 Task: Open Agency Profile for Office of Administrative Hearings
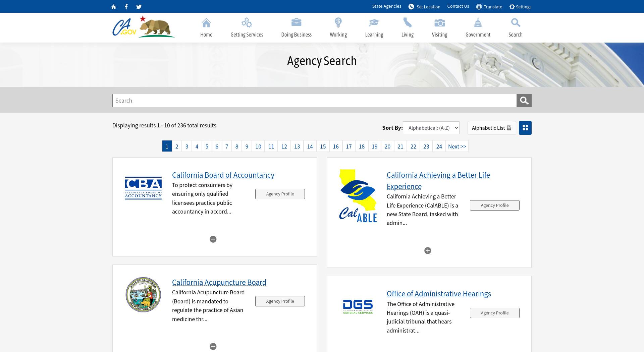pyautogui.click(x=495, y=313)
